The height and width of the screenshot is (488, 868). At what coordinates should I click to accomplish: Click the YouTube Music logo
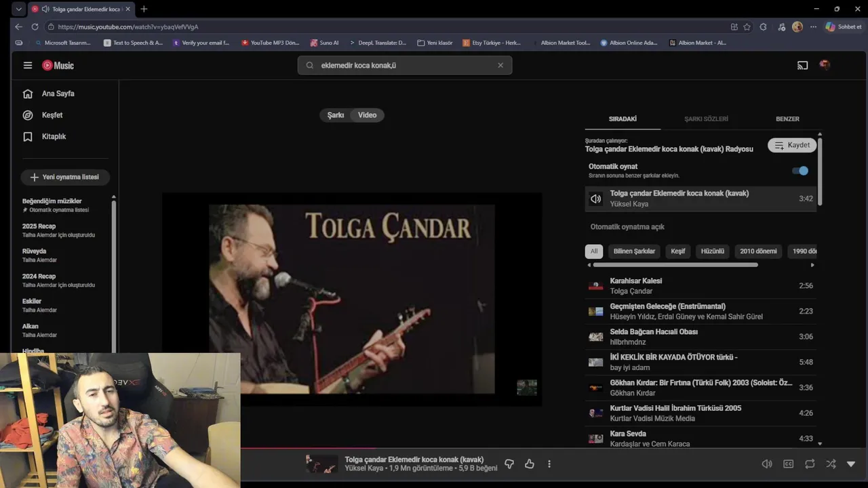58,65
